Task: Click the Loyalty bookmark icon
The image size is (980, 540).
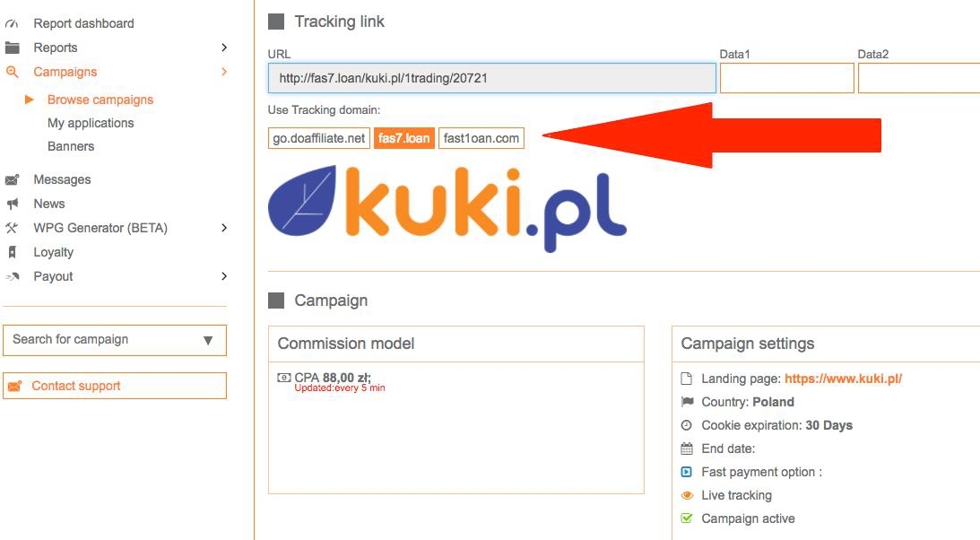Action: pos(12,252)
